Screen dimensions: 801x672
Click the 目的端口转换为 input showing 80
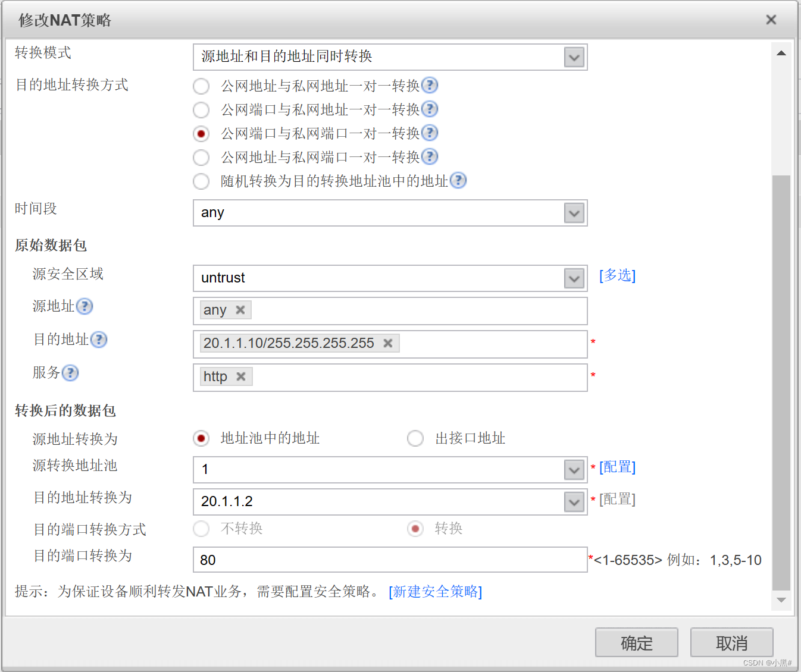(x=390, y=560)
